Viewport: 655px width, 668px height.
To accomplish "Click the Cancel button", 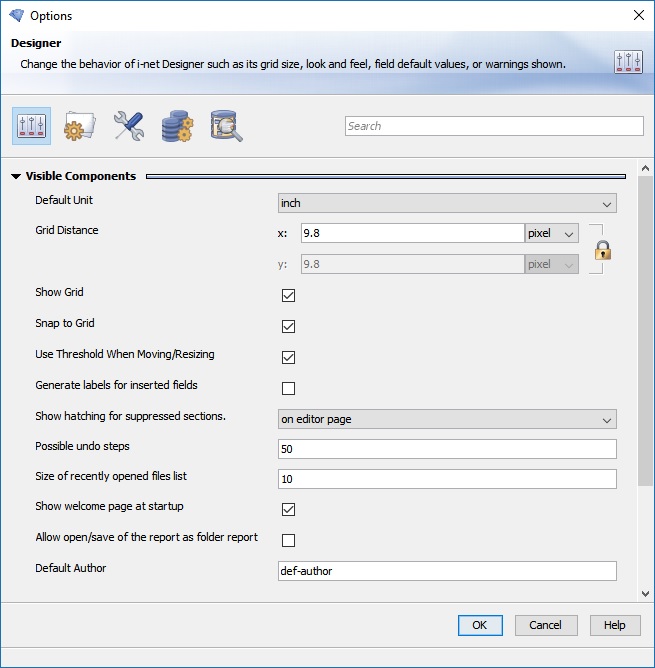I will point(546,625).
